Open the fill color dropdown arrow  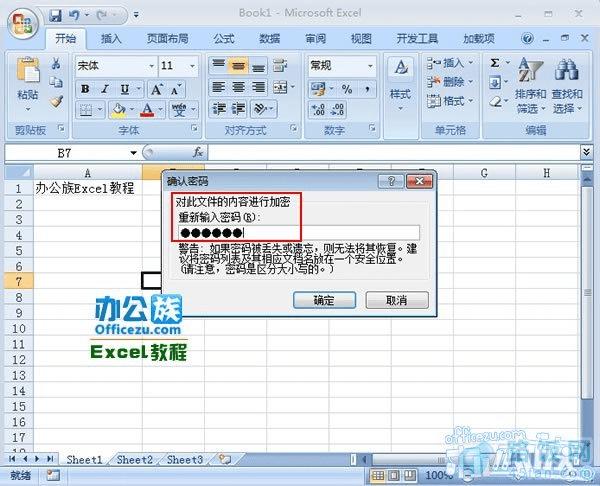tap(132, 110)
